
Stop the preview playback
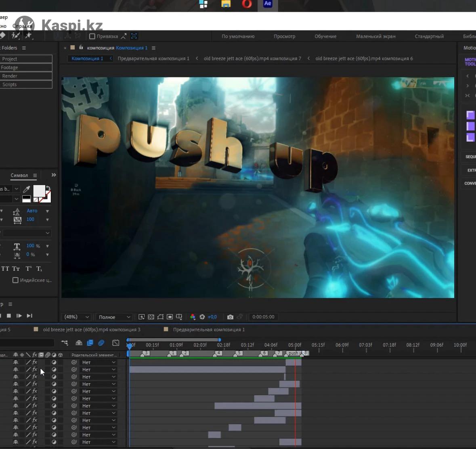point(9,316)
